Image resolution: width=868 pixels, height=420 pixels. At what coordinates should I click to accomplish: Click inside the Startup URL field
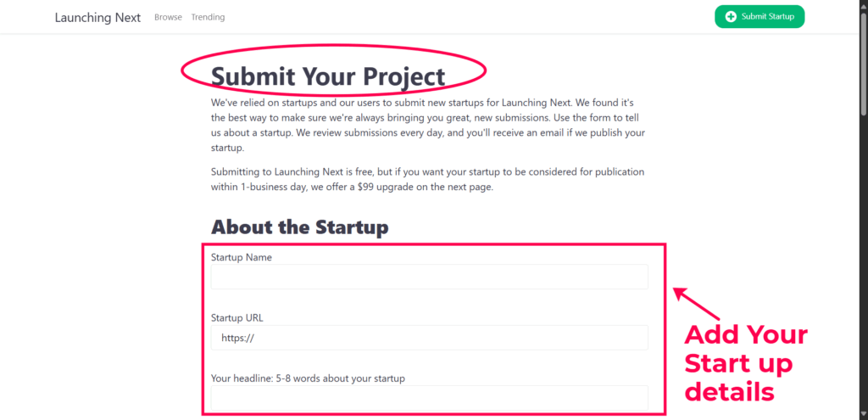[429, 338]
